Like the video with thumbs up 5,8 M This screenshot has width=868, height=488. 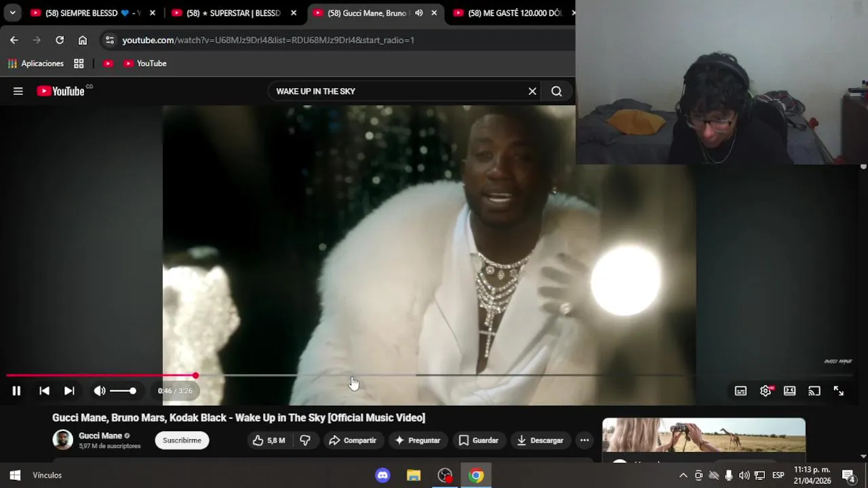269,441
